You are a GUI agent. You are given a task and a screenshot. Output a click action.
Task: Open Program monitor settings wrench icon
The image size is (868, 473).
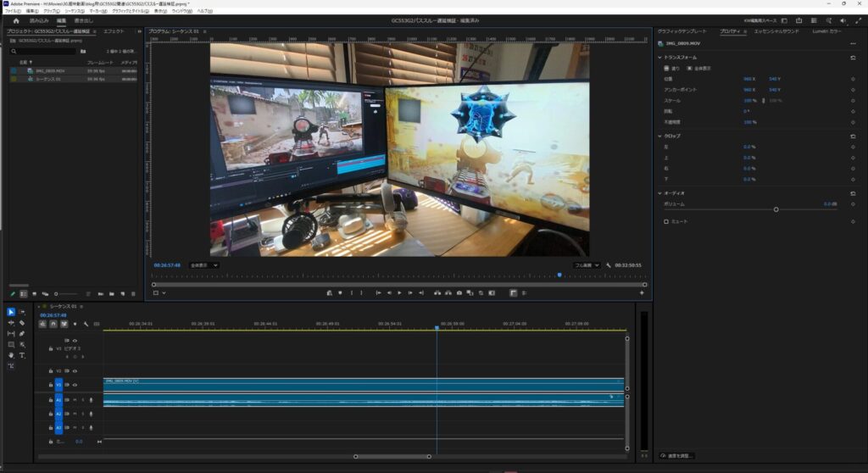(609, 265)
